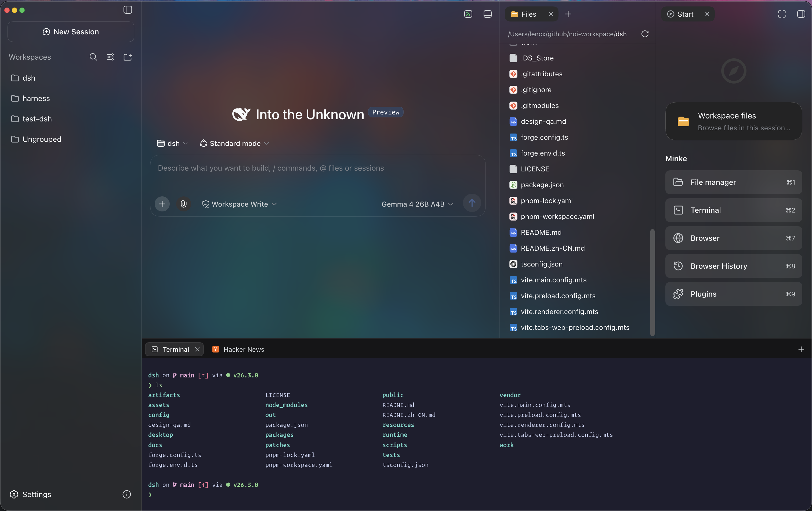Select the Files tab
This screenshot has height=511, width=812.
[x=531, y=14]
